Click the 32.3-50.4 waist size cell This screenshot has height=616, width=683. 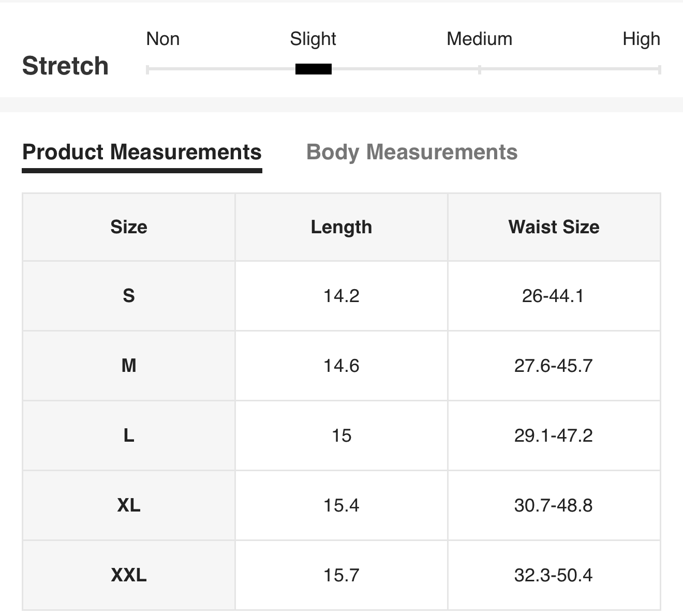pyautogui.click(x=553, y=575)
